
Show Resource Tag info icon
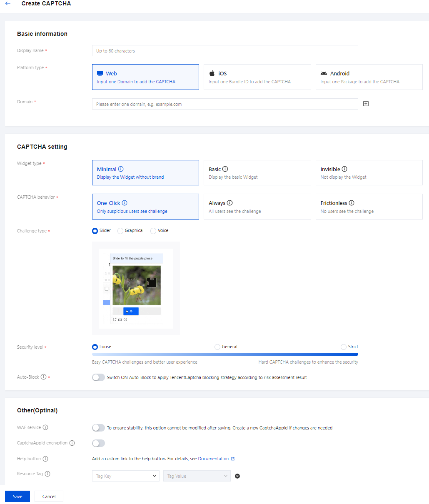coord(47,474)
